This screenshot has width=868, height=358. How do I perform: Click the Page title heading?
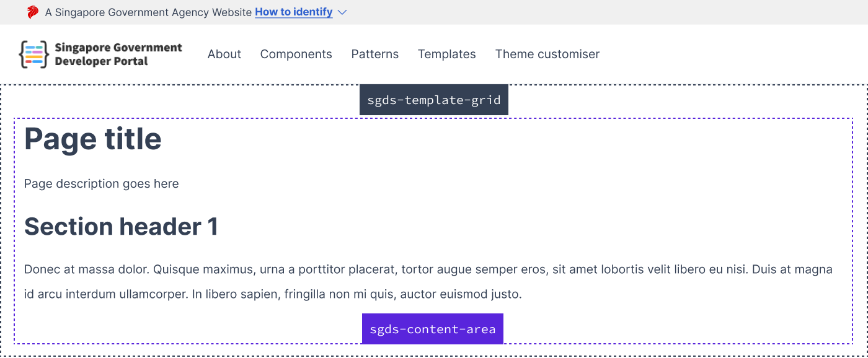pos(93,139)
